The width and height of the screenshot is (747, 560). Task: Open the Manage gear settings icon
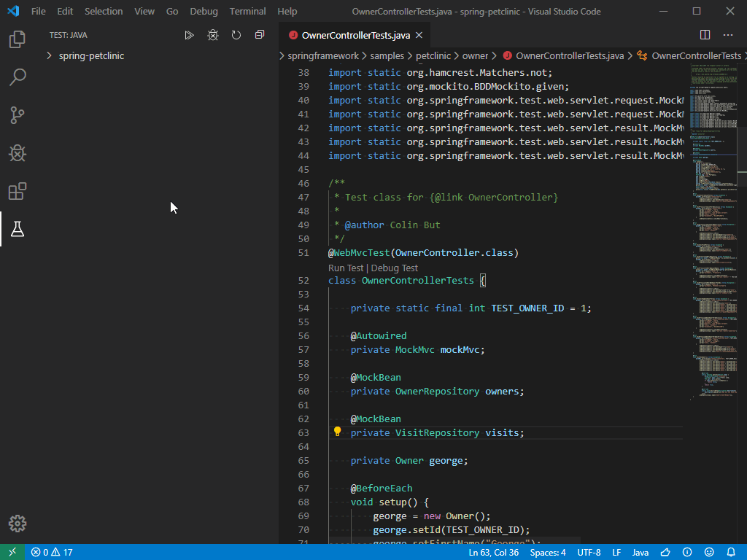pos(18,524)
